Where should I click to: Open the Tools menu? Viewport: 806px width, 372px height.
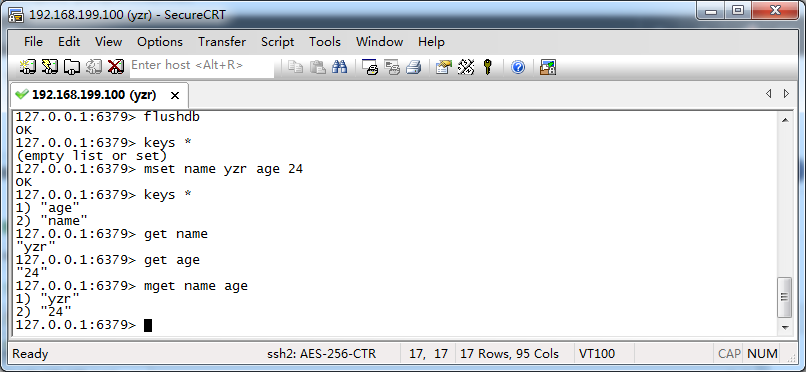(325, 42)
